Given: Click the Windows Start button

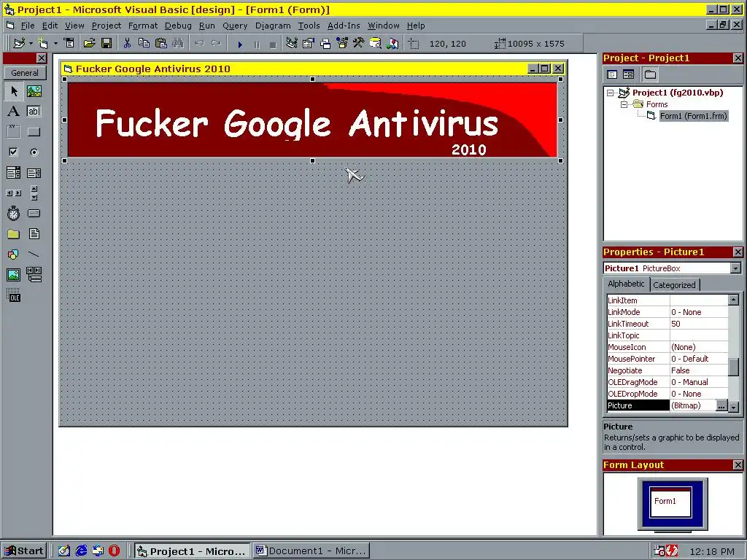Looking at the screenshot, I should pyautogui.click(x=24, y=551).
